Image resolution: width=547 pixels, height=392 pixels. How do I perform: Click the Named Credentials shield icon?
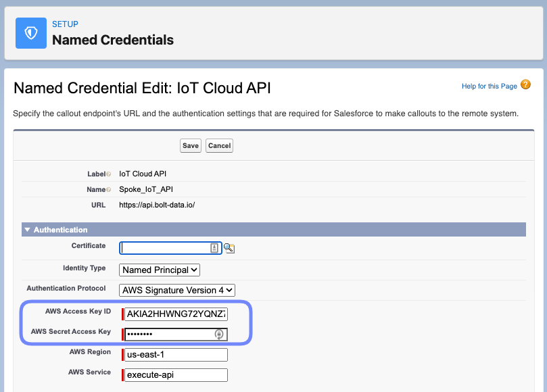31,33
